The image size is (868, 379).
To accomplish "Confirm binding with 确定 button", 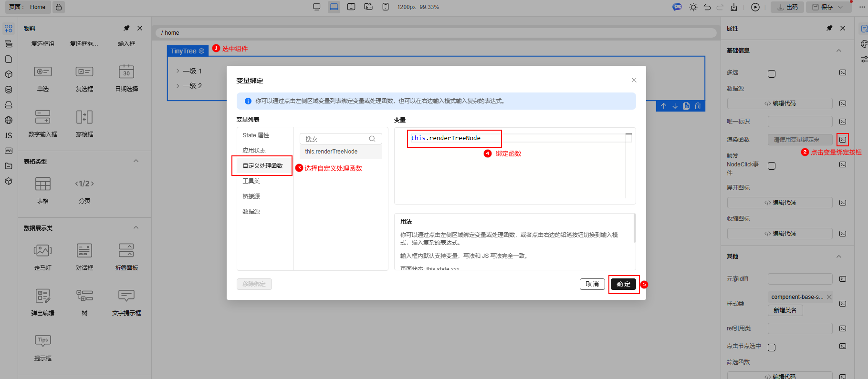I will pyautogui.click(x=623, y=284).
